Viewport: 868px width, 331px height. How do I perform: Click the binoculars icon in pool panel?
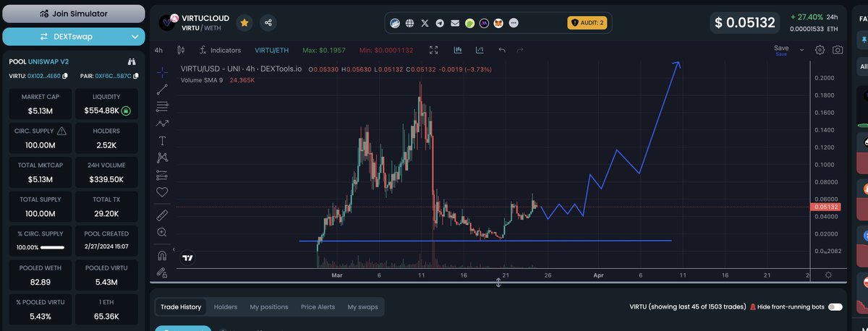coord(132,61)
